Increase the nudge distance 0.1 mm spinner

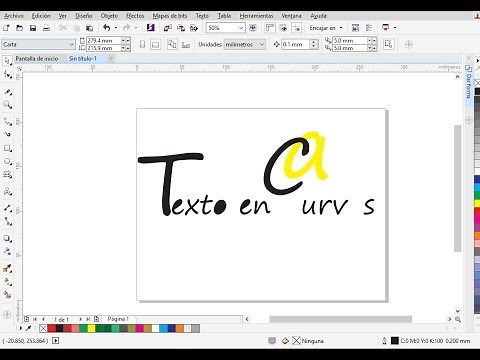tap(313, 42)
